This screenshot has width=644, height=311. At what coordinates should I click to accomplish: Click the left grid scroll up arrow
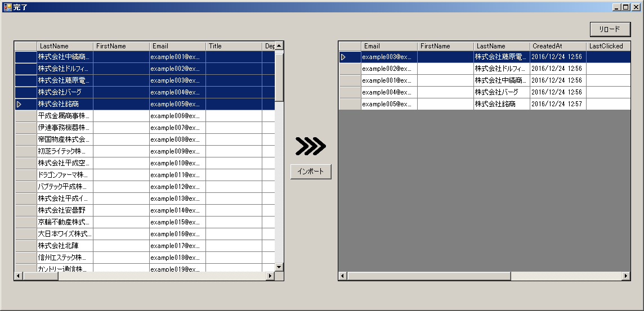tap(279, 46)
